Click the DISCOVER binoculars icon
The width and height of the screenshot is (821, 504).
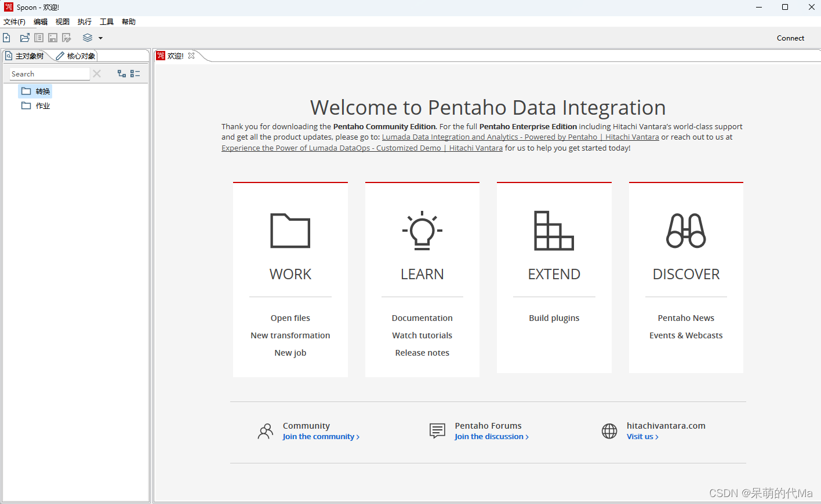click(686, 231)
